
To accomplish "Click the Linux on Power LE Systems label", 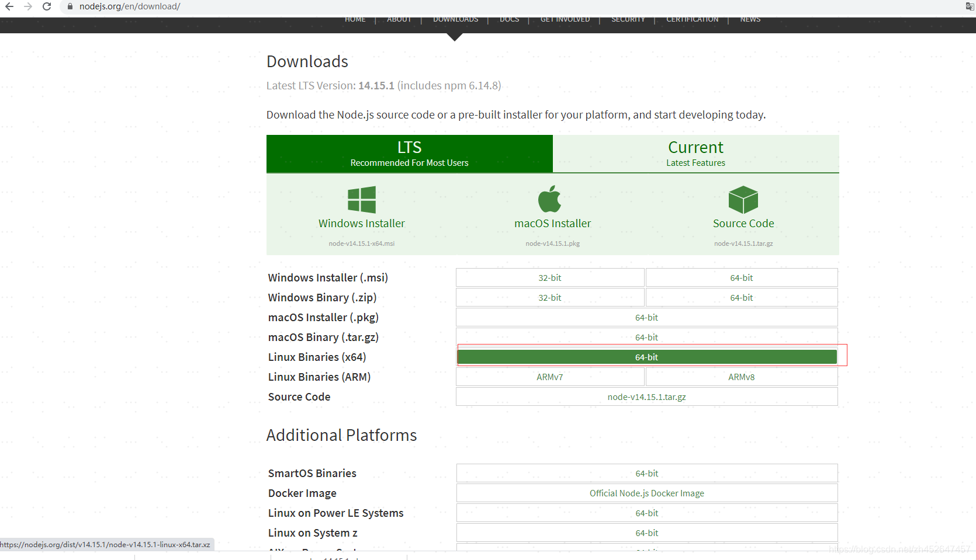I will tap(335, 513).
